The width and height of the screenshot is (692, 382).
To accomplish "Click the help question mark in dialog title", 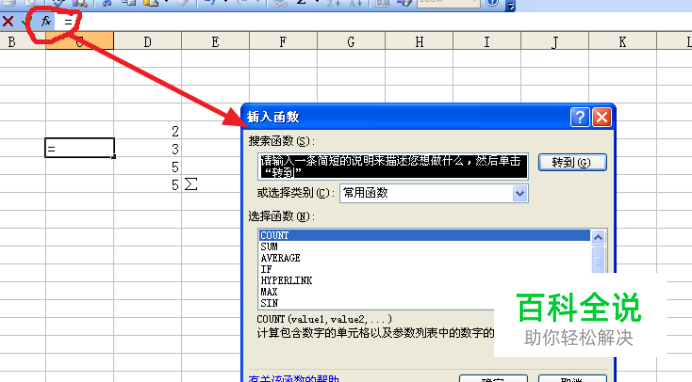I will pyautogui.click(x=580, y=117).
